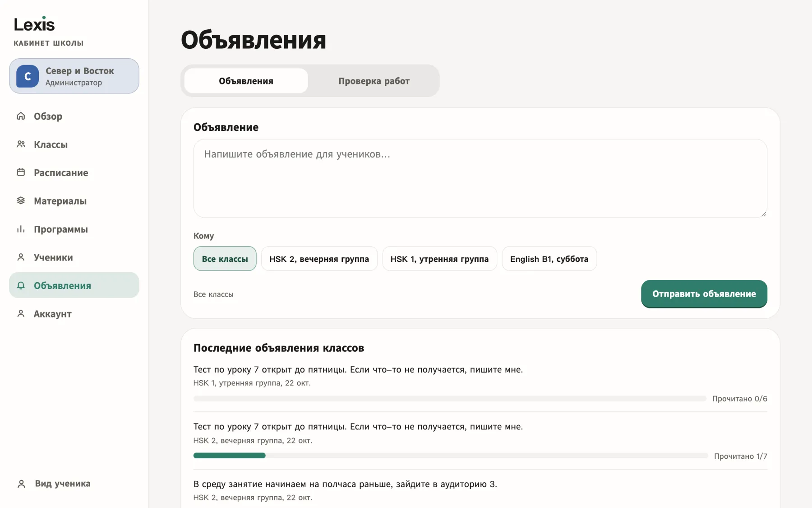The width and height of the screenshot is (812, 508).
Task: Select the HSK 2, вечерняя группа chip
Action: [319, 259]
